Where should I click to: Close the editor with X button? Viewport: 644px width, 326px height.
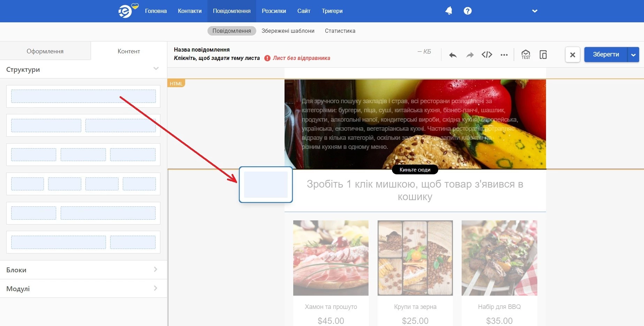click(x=573, y=55)
